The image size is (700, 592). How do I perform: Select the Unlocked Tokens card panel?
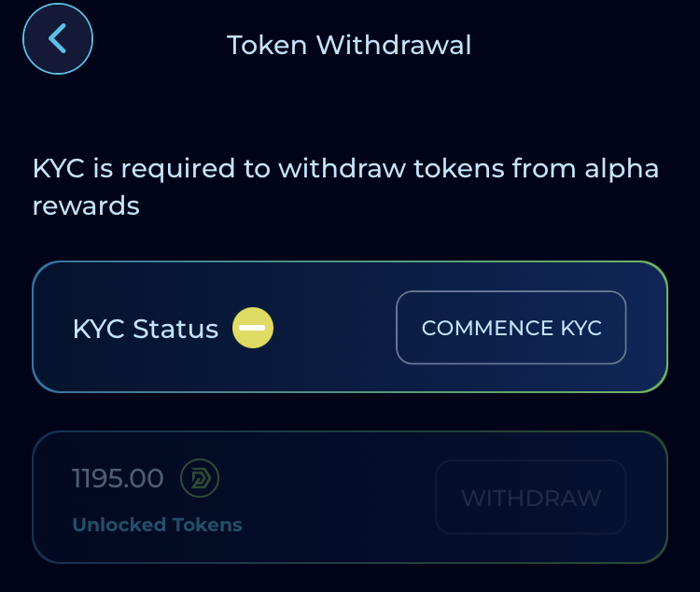pos(350,498)
